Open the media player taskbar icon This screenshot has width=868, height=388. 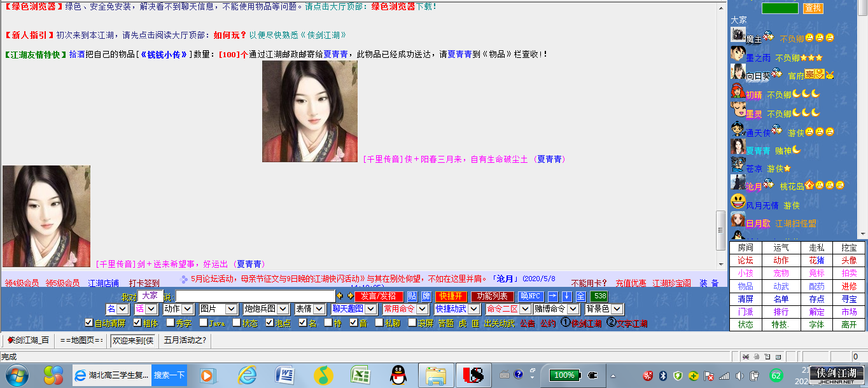[208, 375]
